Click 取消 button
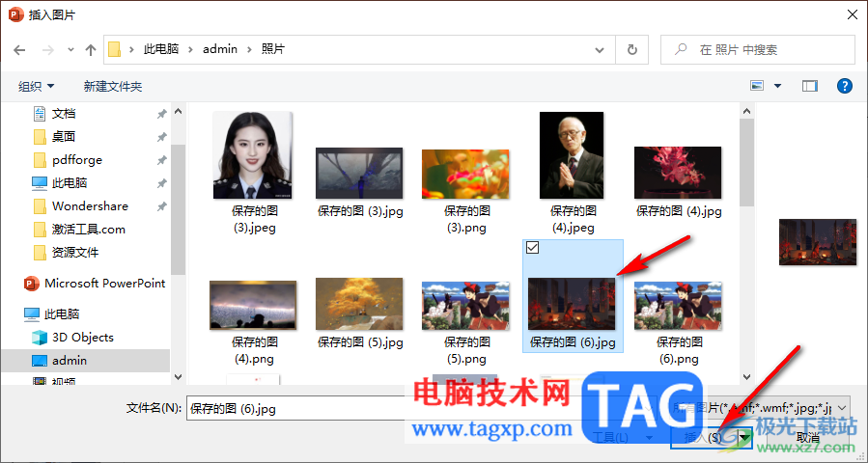The width and height of the screenshot is (868, 463). pos(809,438)
